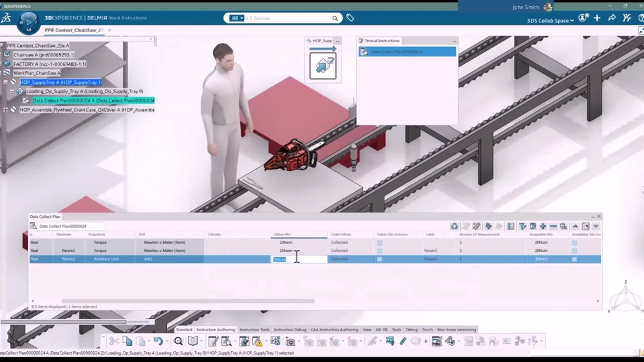
Task: Minimize the Textual Instructions panel
Action: (454, 41)
